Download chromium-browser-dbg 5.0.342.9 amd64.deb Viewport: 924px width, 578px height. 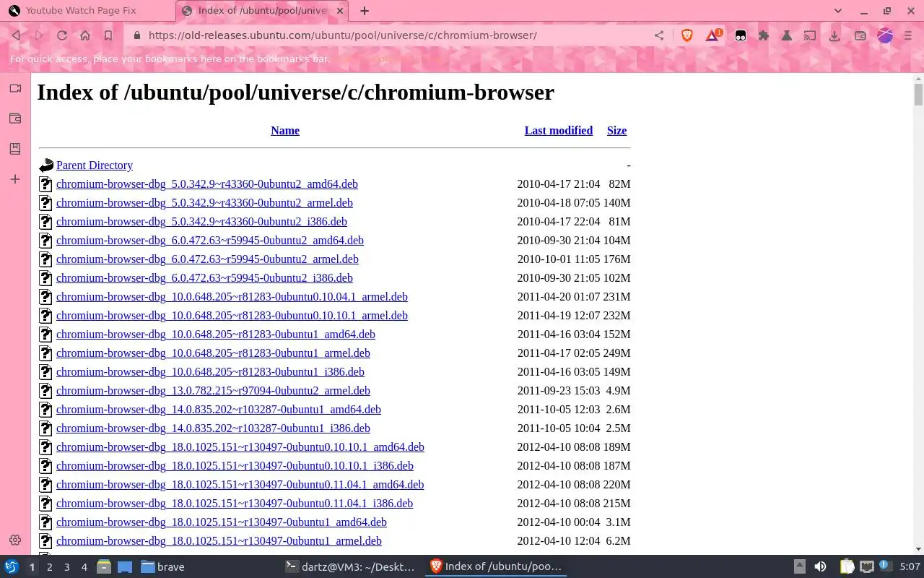point(207,184)
